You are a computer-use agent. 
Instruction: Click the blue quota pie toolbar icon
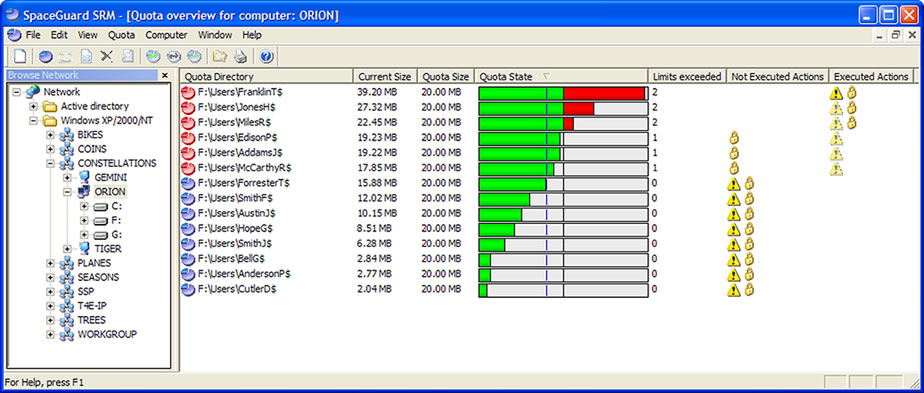click(x=46, y=57)
